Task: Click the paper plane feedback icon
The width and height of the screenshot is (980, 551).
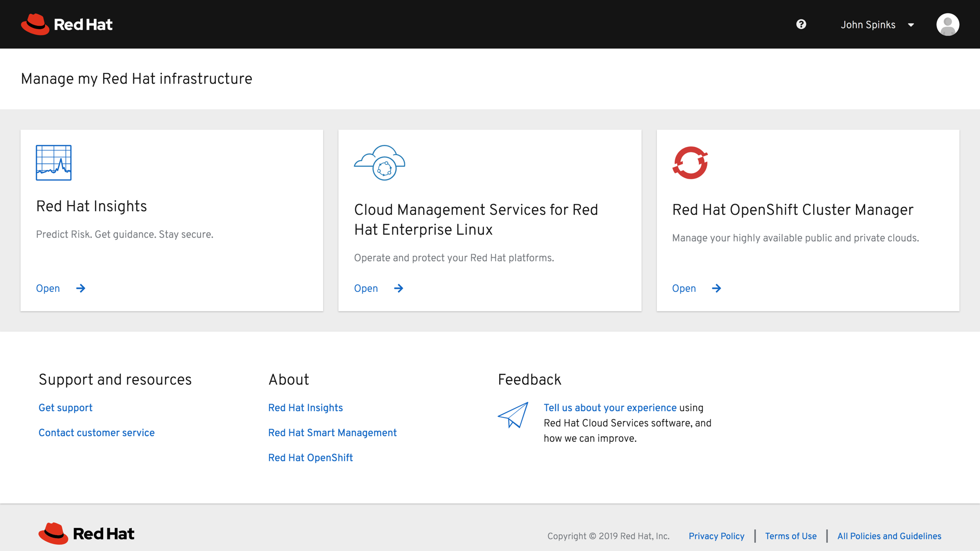Action: point(513,415)
